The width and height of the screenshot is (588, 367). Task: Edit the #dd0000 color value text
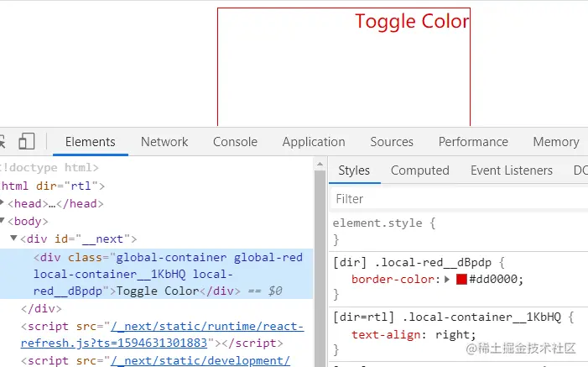tap(493, 279)
